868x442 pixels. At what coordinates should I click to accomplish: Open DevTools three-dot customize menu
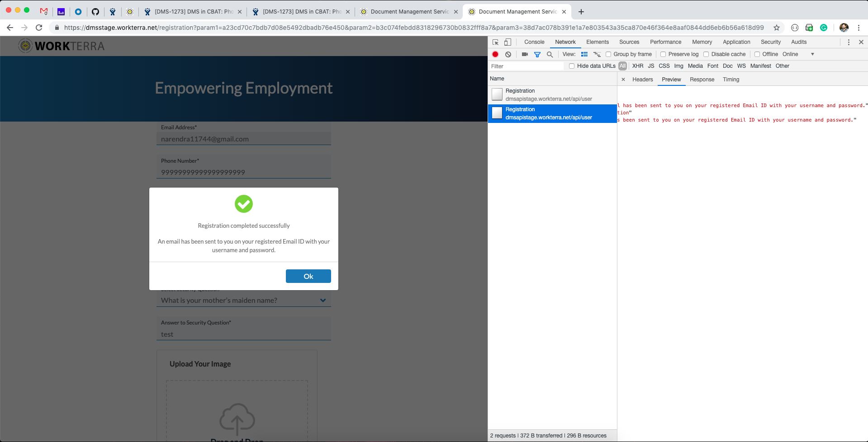(849, 42)
